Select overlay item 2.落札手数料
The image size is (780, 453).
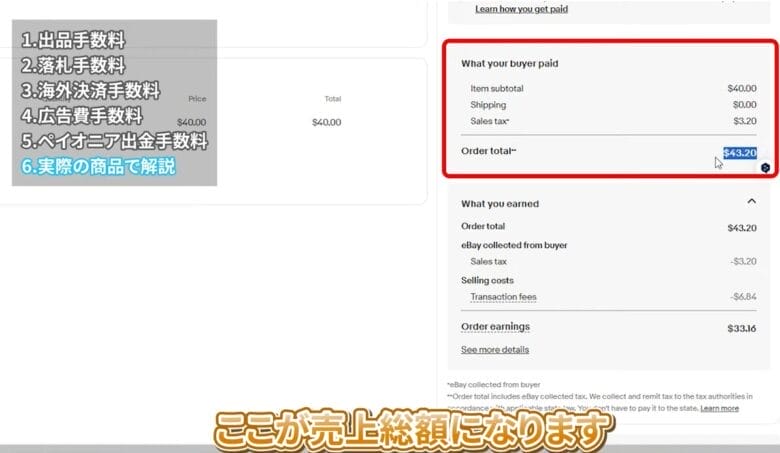tap(75, 66)
